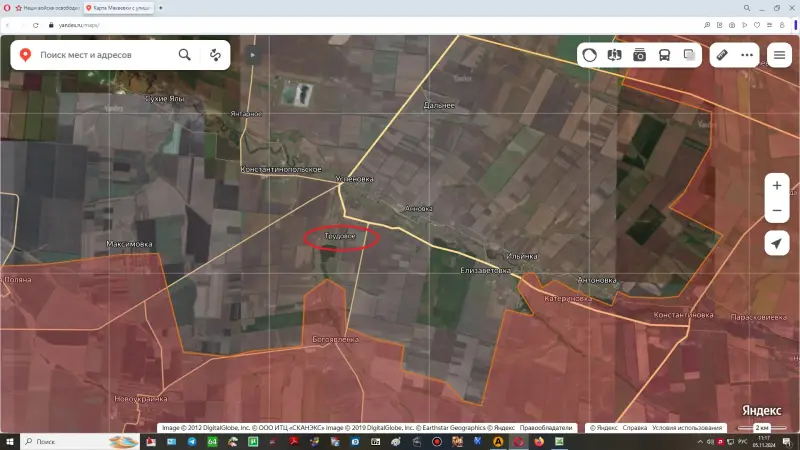Screen dimensions: 800x450
Task: Open the Справка link
Action: tap(634, 428)
